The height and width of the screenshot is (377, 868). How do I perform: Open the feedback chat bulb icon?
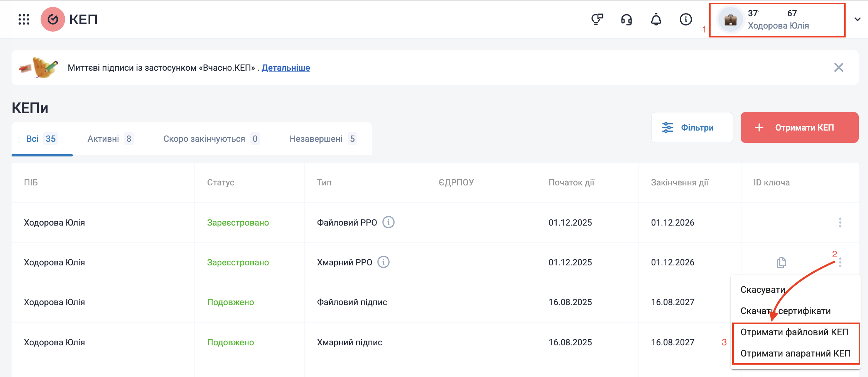tap(597, 19)
